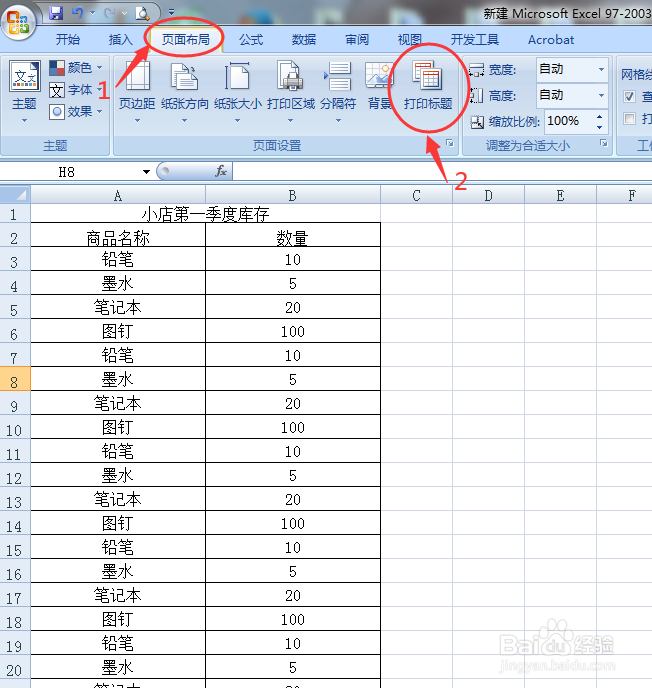This screenshot has height=688, width=652.
Task: Click the Office button logo
Action: click(x=18, y=22)
